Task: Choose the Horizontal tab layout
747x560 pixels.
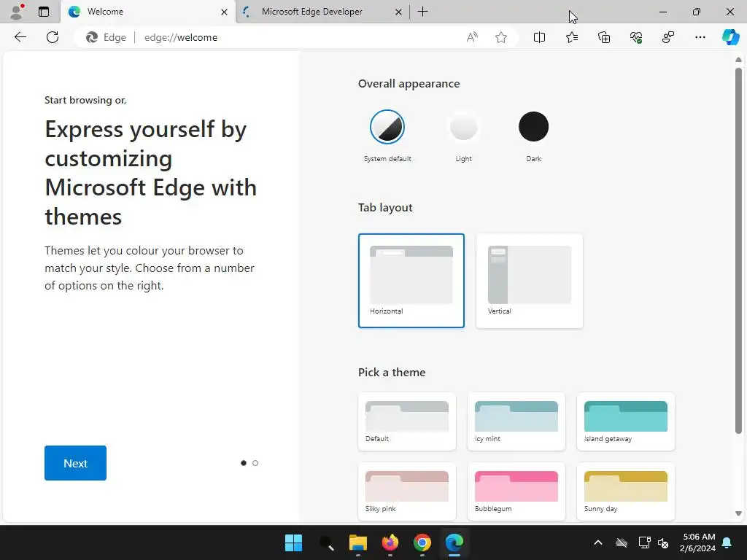Action: point(411,281)
